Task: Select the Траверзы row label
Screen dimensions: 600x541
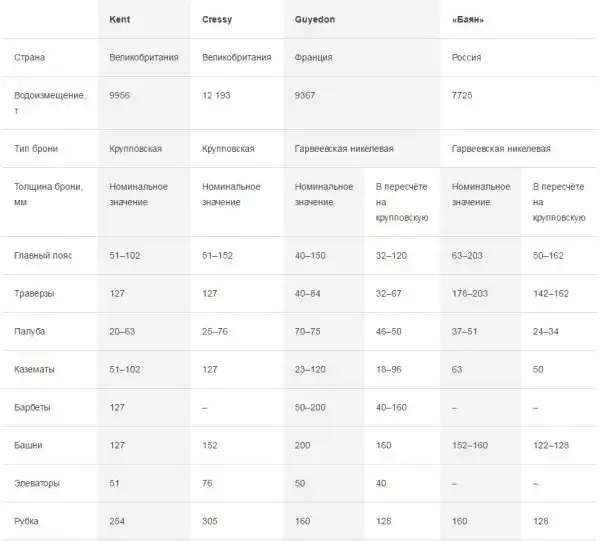Action: pyautogui.click(x=37, y=294)
